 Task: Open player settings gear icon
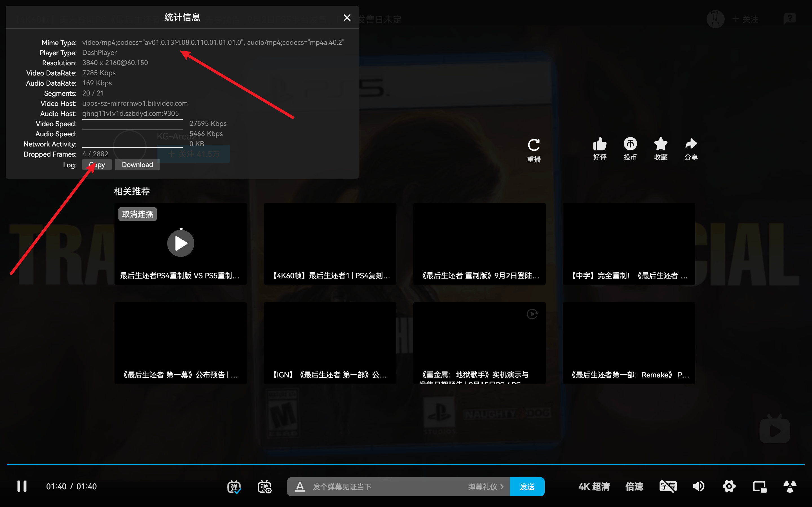[729, 486]
